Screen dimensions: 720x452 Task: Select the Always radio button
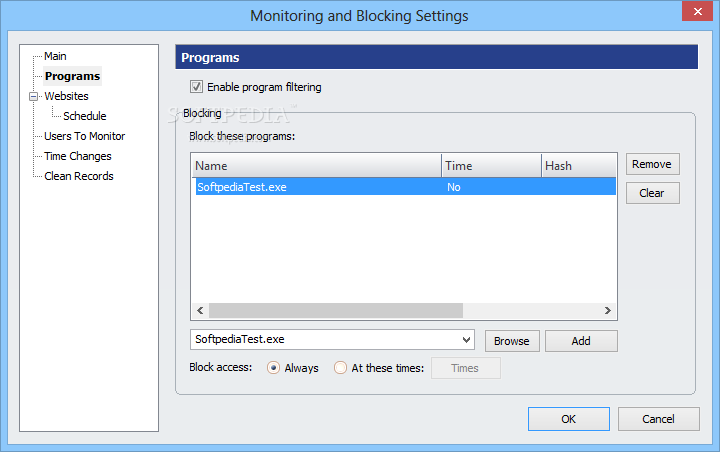coord(273,368)
